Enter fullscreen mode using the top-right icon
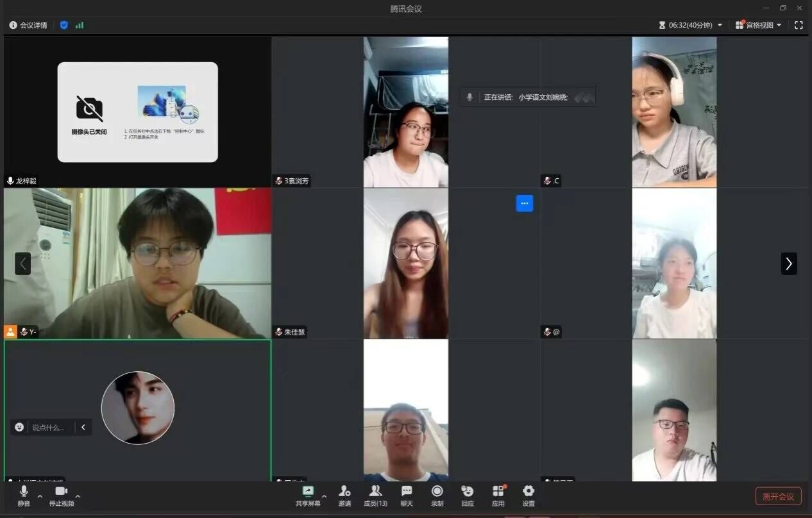The image size is (812, 518). [799, 25]
